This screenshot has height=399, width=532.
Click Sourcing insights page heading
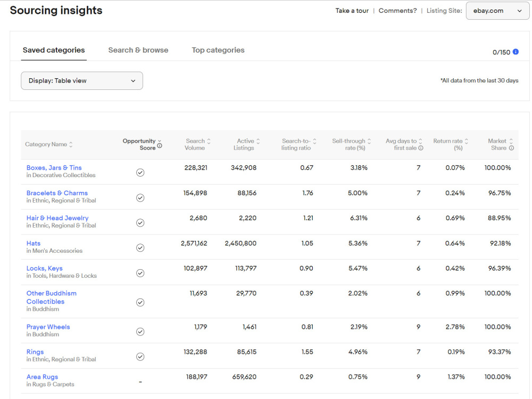(x=56, y=11)
